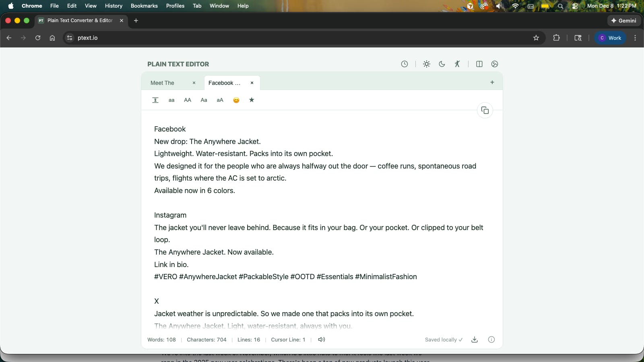Open Gemini button in Chrome

(624, 21)
